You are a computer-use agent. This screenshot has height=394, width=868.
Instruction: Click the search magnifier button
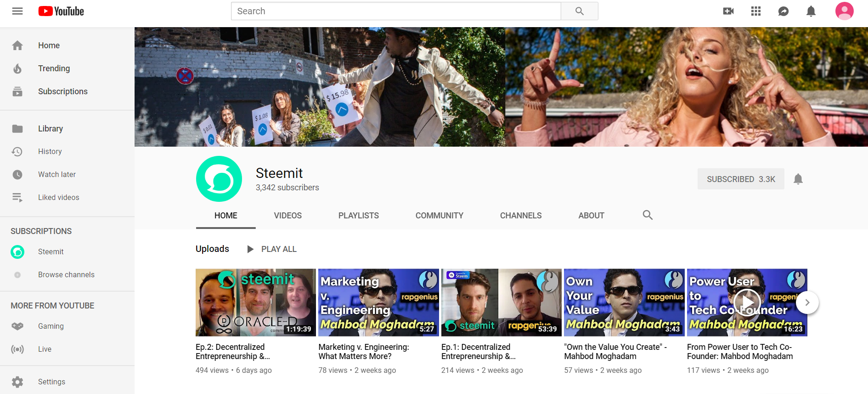(580, 11)
